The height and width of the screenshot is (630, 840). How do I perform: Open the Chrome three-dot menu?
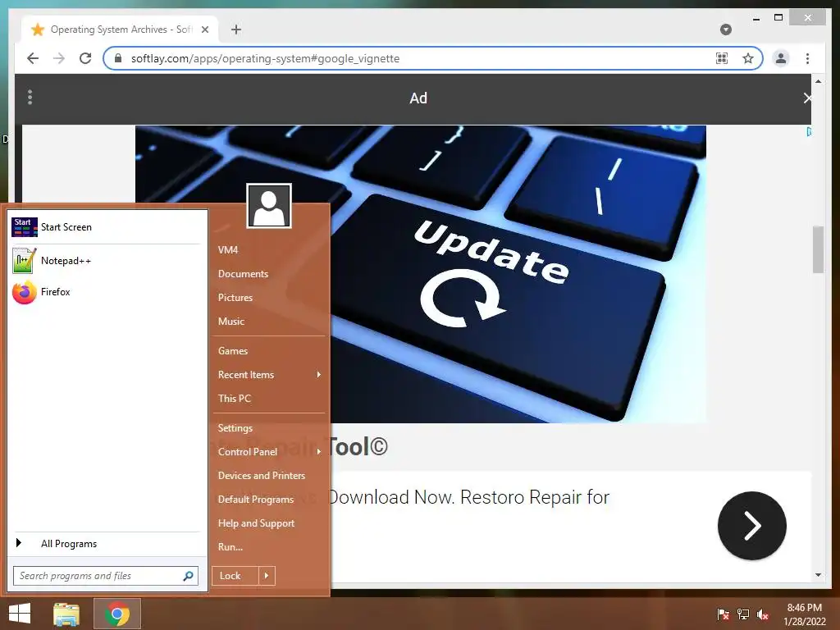pyautogui.click(x=807, y=58)
